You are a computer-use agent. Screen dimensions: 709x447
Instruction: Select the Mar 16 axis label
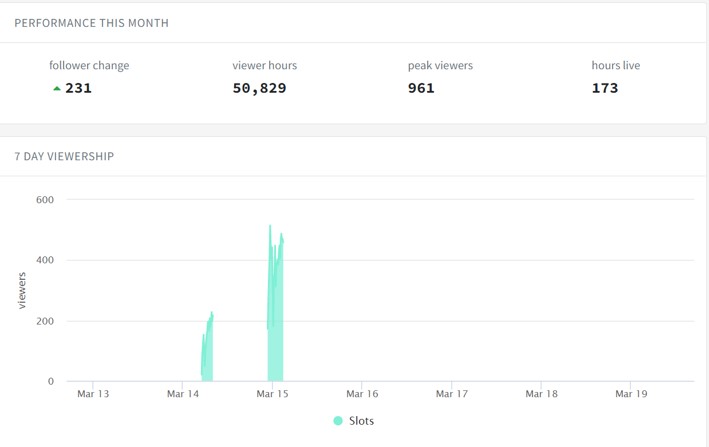pyautogui.click(x=362, y=394)
